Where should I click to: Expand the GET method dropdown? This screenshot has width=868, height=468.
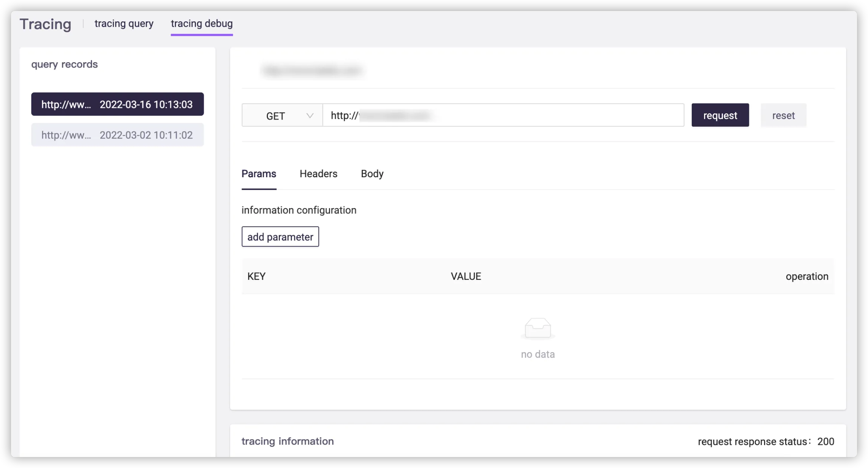(x=282, y=115)
